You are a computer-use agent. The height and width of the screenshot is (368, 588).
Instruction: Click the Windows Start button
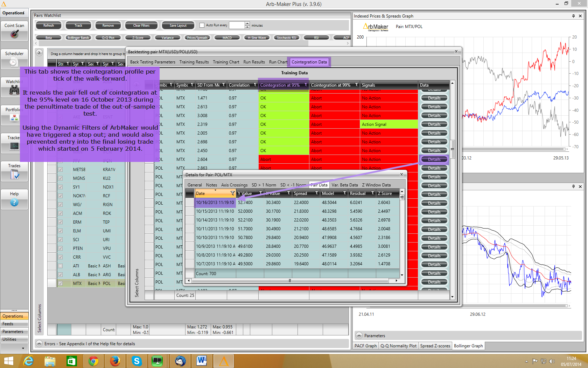(x=8, y=361)
